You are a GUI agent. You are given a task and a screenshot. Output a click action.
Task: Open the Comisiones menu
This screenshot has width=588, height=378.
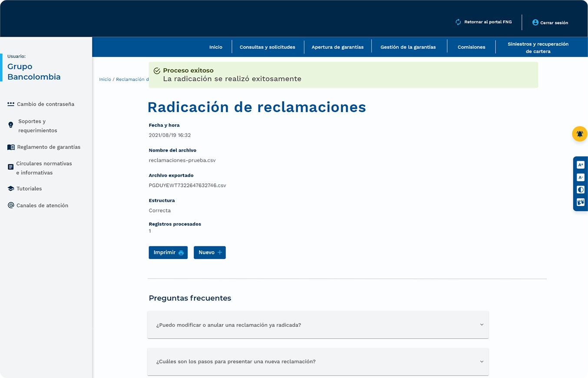pyautogui.click(x=472, y=47)
